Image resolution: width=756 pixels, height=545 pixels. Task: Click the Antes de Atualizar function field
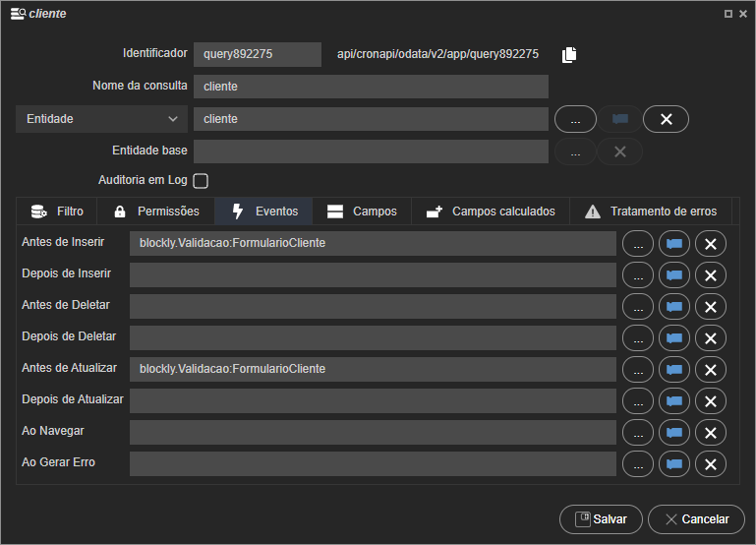373,369
